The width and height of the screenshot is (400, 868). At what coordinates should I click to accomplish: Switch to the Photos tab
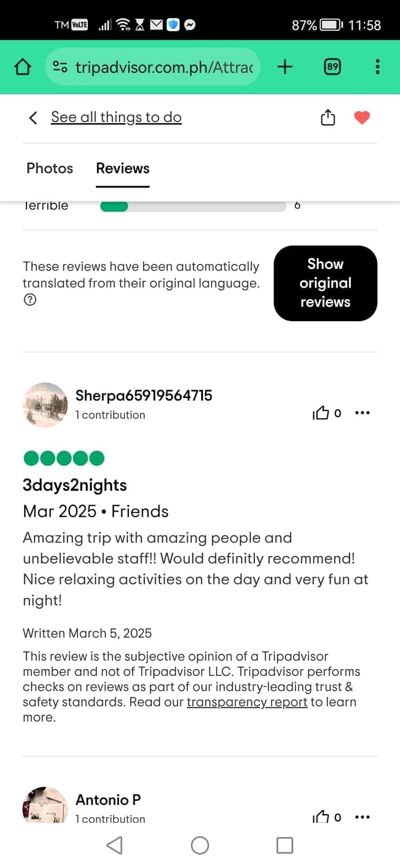coord(50,168)
